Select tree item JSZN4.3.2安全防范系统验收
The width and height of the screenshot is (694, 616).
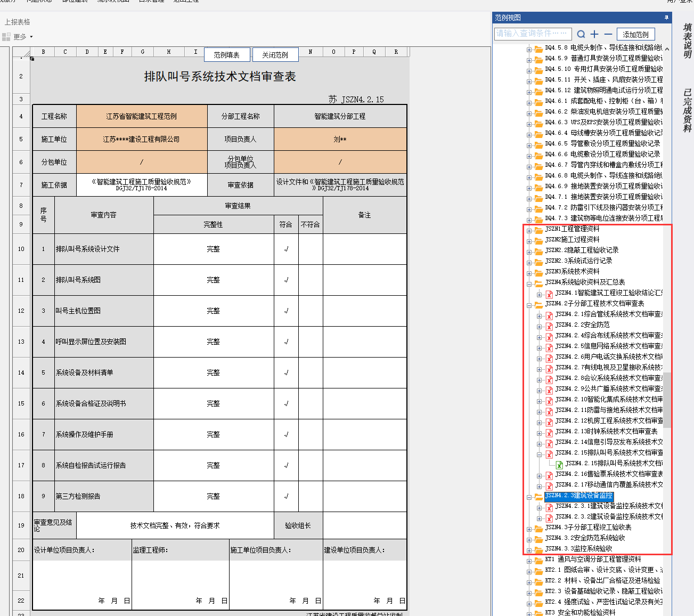(x=585, y=538)
